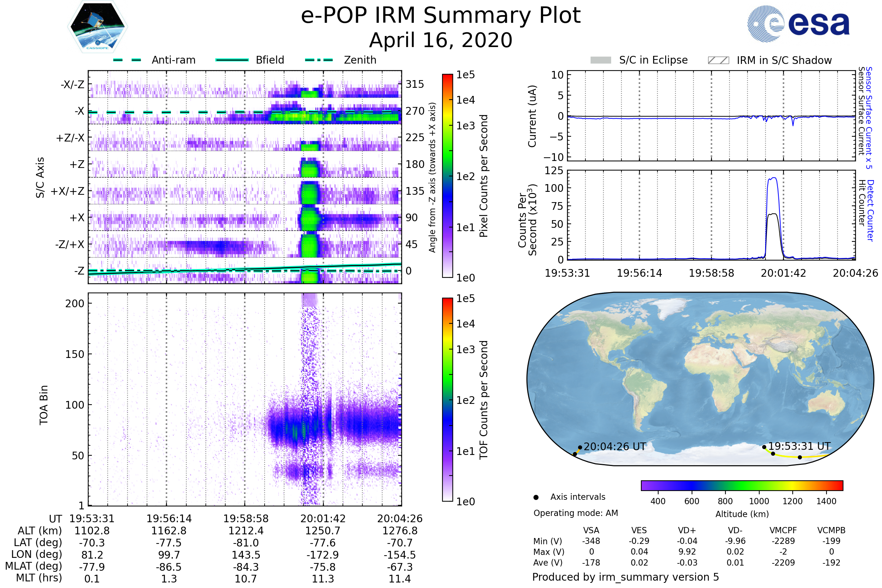Click the 20:04:26 UT map track label
Image resolution: width=882 pixels, height=588 pixels.
pos(614,447)
